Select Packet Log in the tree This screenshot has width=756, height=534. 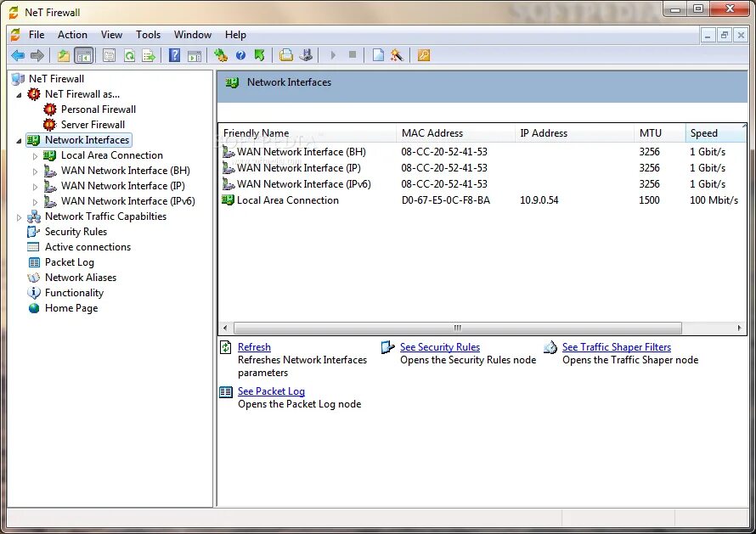click(70, 262)
